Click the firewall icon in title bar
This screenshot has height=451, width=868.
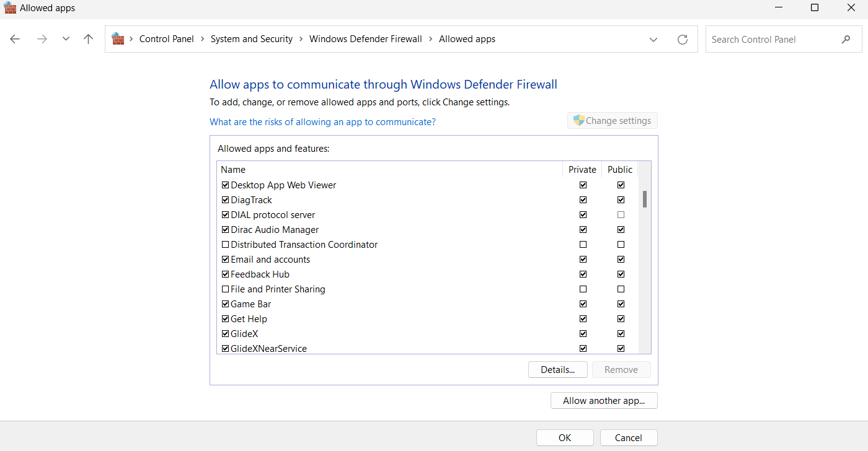(x=10, y=8)
